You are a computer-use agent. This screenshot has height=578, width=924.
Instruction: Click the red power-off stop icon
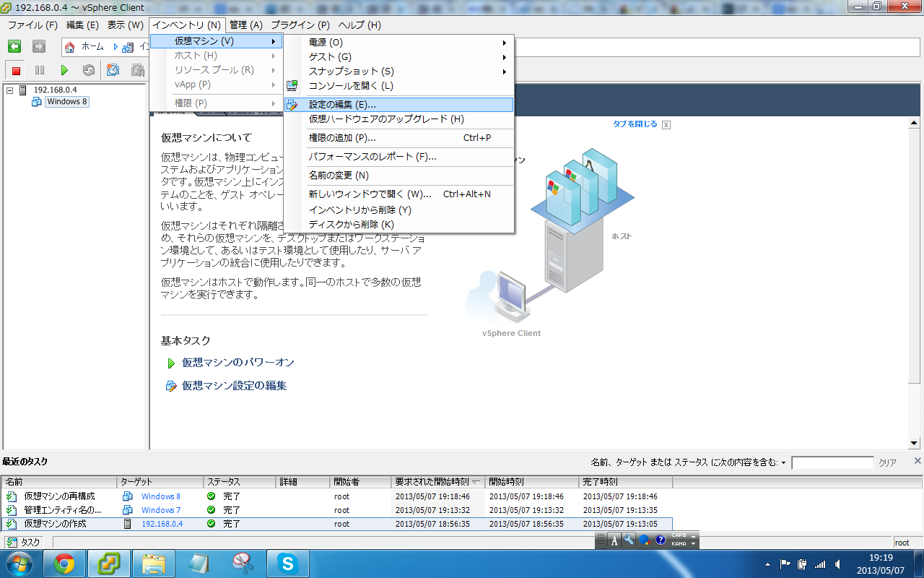pos(16,70)
